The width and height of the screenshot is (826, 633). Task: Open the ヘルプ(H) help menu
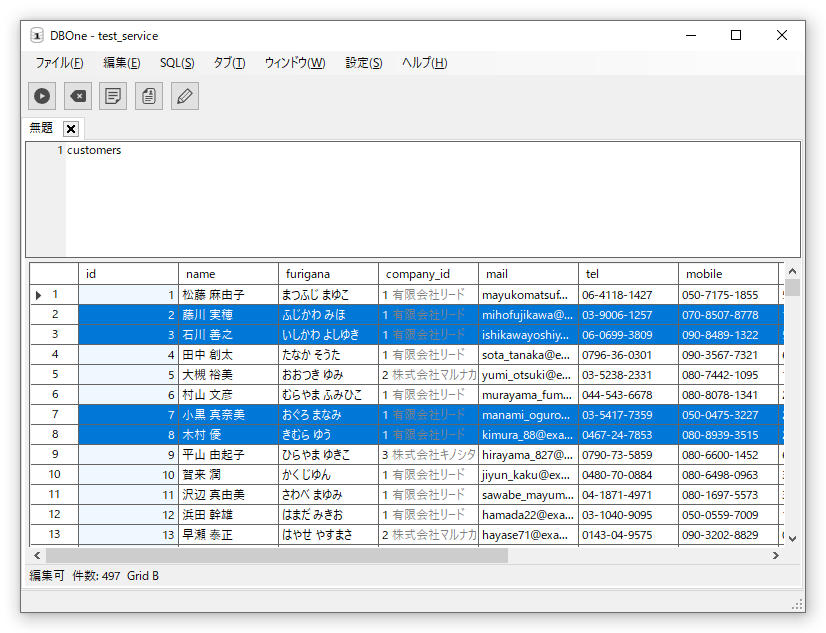pyautogui.click(x=424, y=63)
